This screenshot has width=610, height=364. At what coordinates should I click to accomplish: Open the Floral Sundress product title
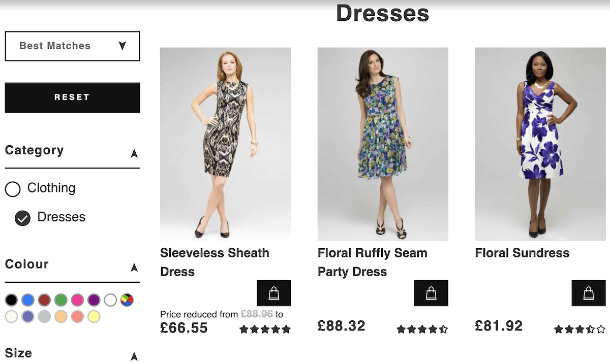click(x=522, y=253)
